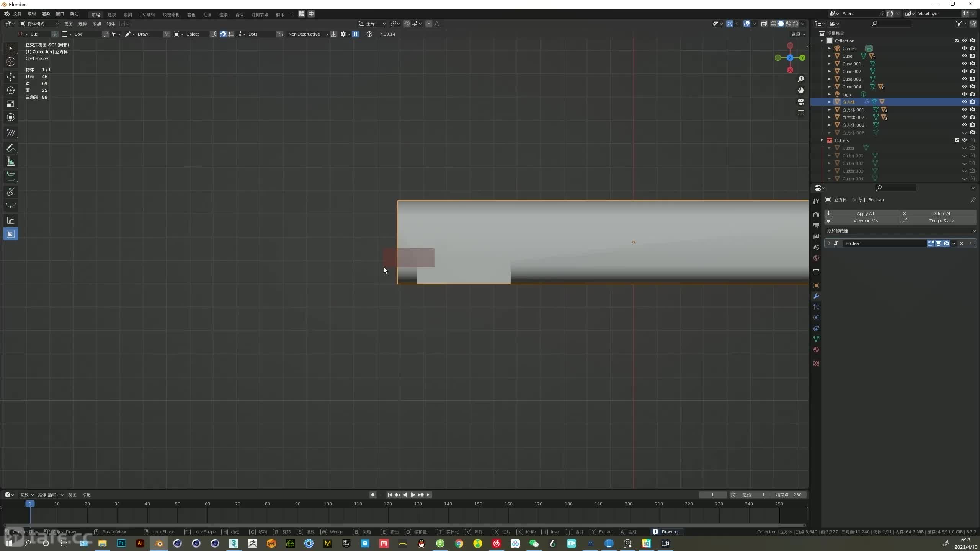Open the 编辑 menu
Image resolution: width=980 pixels, height=551 pixels.
click(x=32, y=14)
